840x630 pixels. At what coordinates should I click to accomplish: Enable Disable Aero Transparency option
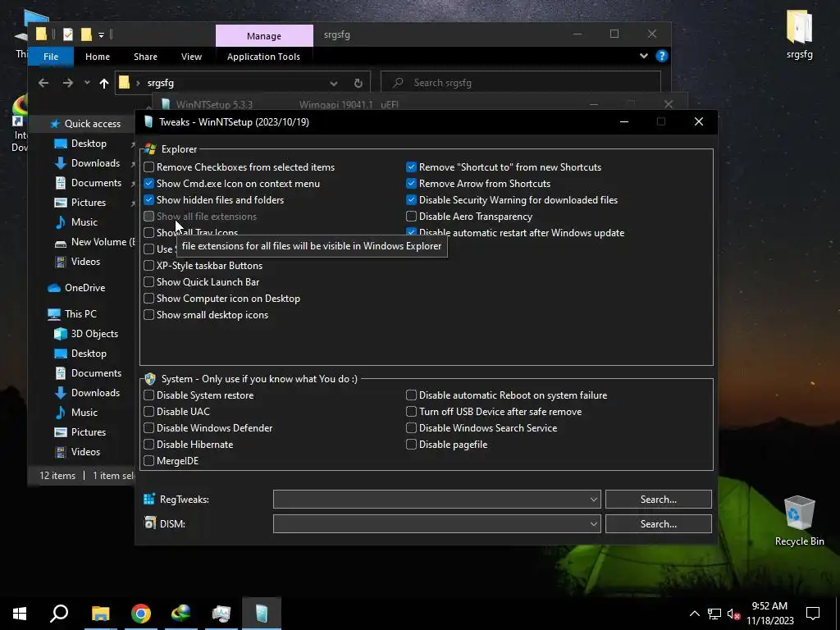pyautogui.click(x=411, y=217)
